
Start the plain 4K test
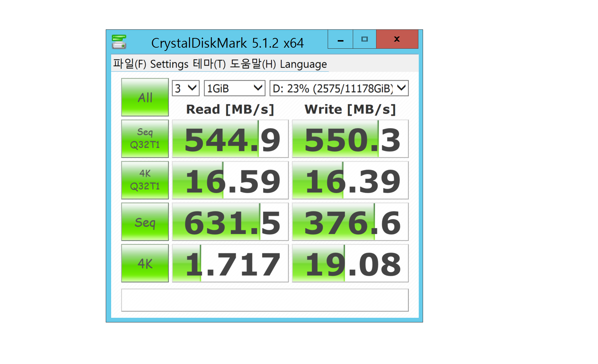tap(145, 263)
